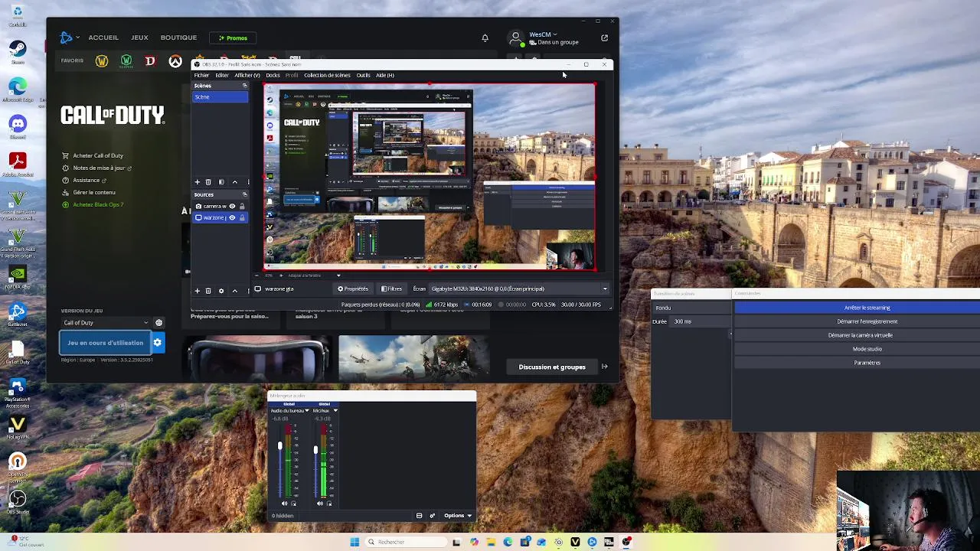Open Propriétés of selected source
The height and width of the screenshot is (551, 980).
353,289
